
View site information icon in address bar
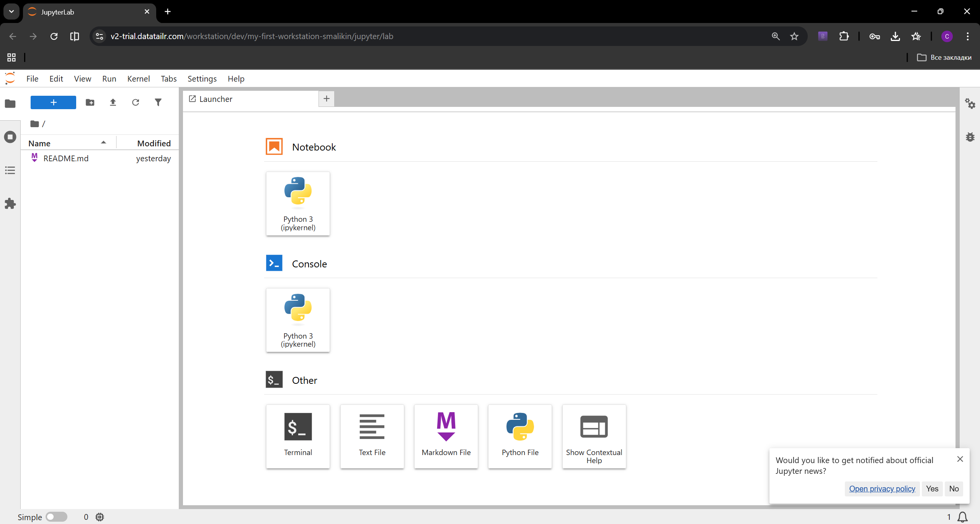(100, 36)
